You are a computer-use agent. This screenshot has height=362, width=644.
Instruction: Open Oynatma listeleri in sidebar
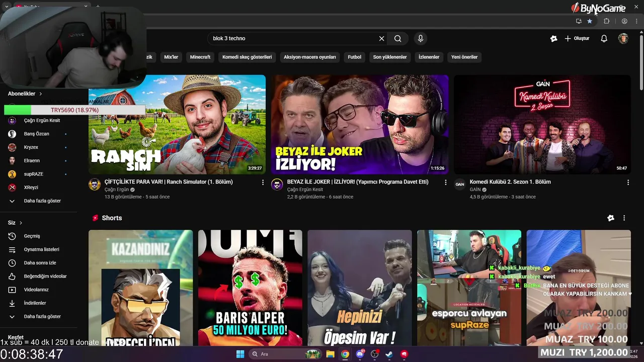tap(42, 249)
